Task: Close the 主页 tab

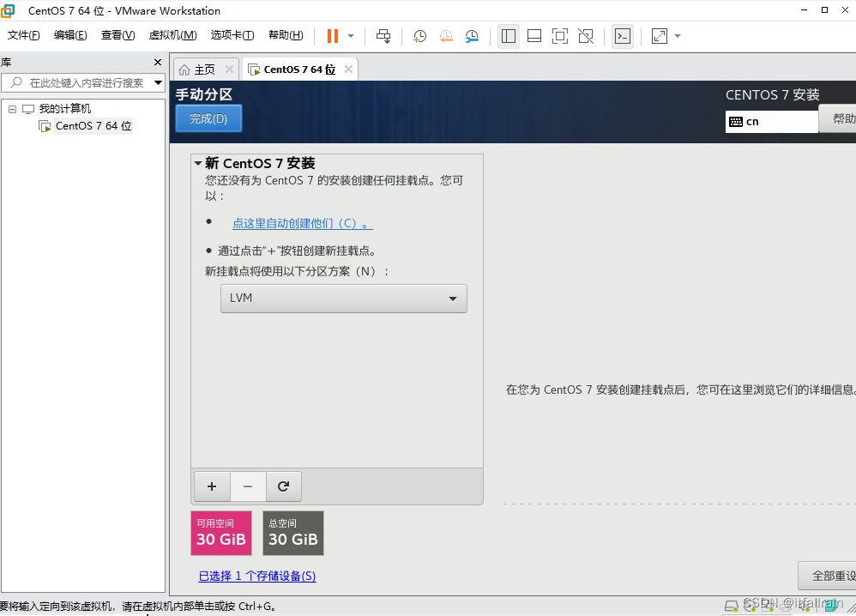Action: click(229, 69)
